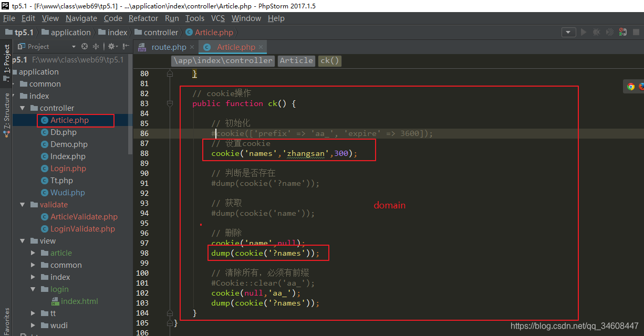The image size is (644, 336).
Task: Toggle the Favorites tool window
Action: 6,318
